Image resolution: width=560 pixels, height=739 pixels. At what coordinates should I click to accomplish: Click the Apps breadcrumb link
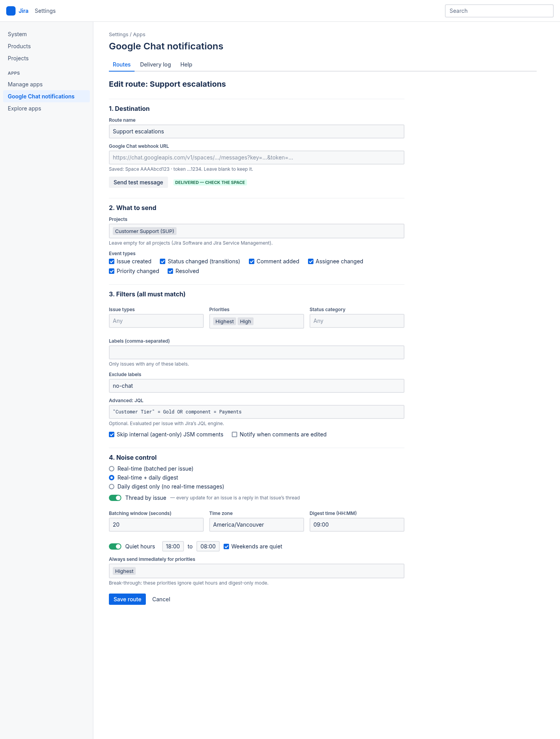coord(139,35)
